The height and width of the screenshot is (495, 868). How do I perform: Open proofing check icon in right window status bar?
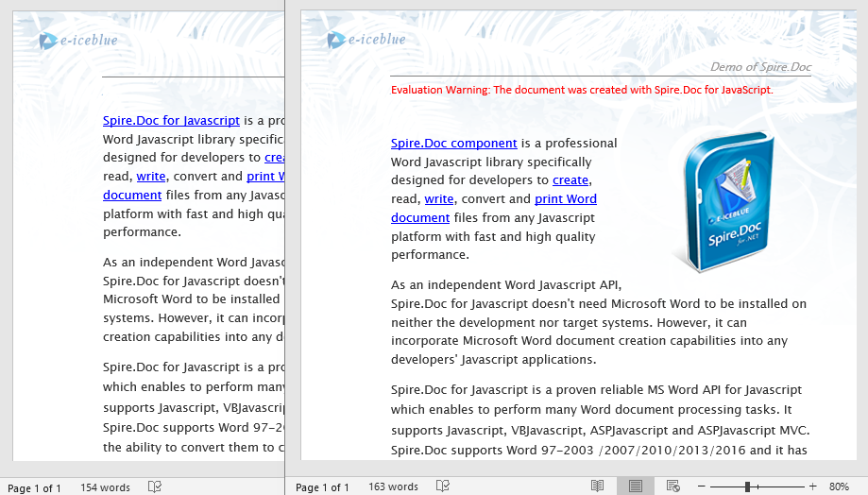click(x=442, y=486)
